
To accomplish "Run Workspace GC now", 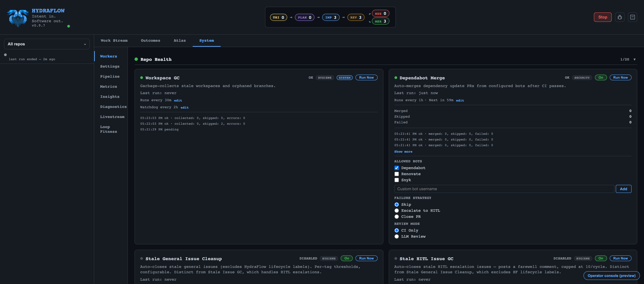I will pos(366,77).
